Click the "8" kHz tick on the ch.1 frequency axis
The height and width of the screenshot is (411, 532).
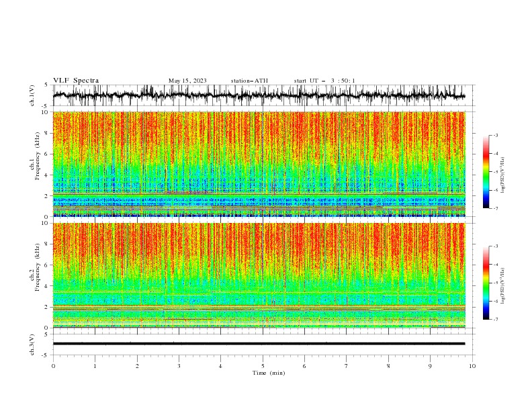click(x=46, y=133)
